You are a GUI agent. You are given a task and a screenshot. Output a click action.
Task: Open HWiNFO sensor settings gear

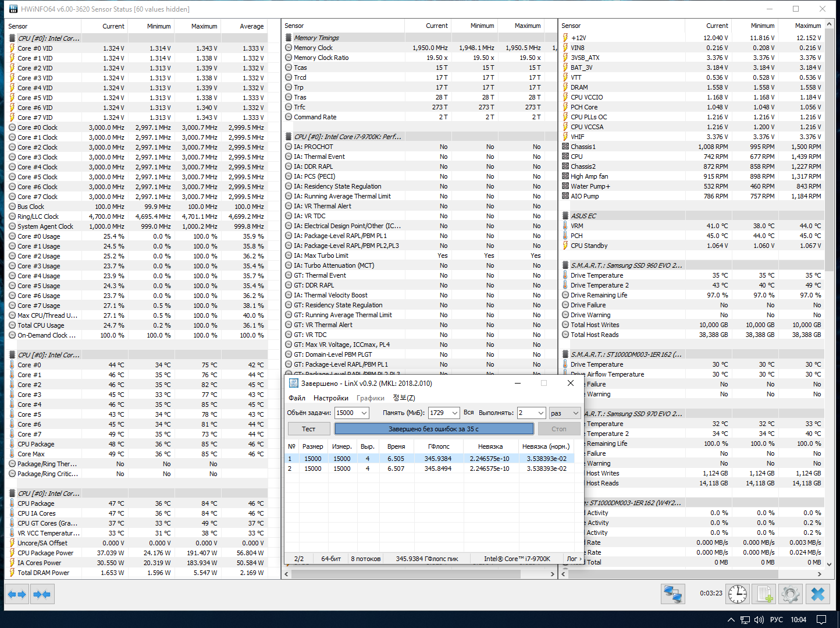[x=791, y=594]
